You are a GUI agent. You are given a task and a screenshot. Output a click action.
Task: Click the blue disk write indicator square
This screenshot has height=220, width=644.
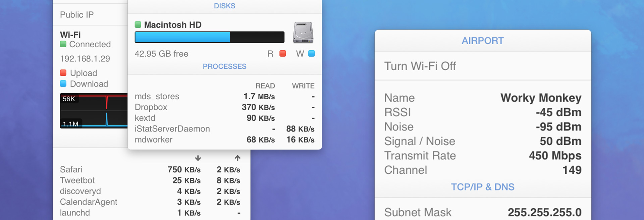coord(311,53)
